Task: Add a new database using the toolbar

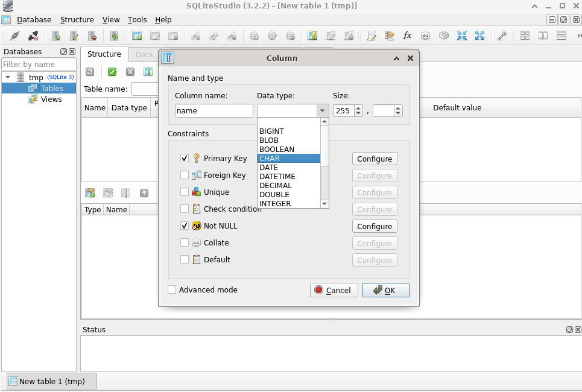Action: click(x=56, y=35)
